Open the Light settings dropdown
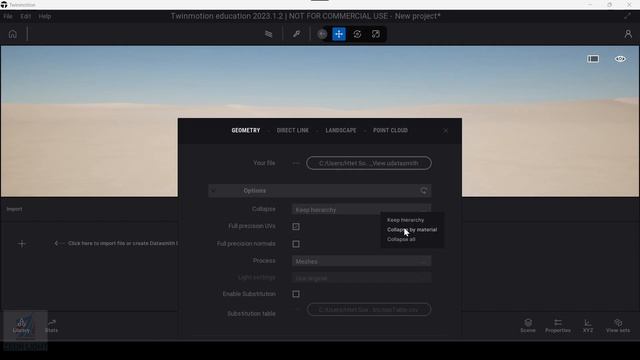640x360 pixels. (x=361, y=278)
